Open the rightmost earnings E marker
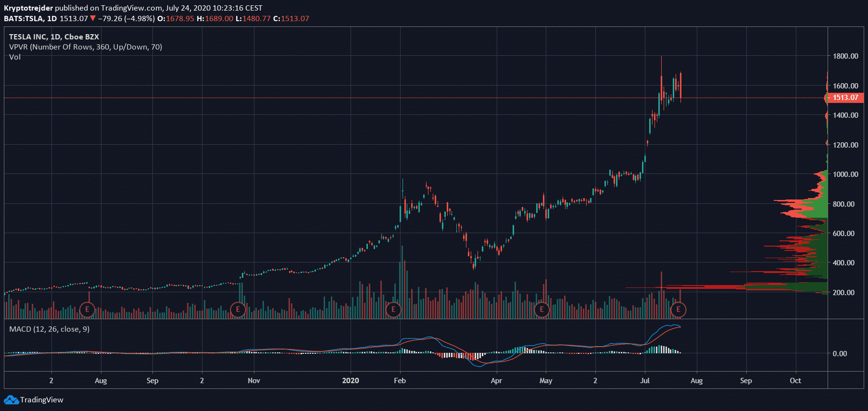The width and height of the screenshot is (868, 411). [679, 310]
